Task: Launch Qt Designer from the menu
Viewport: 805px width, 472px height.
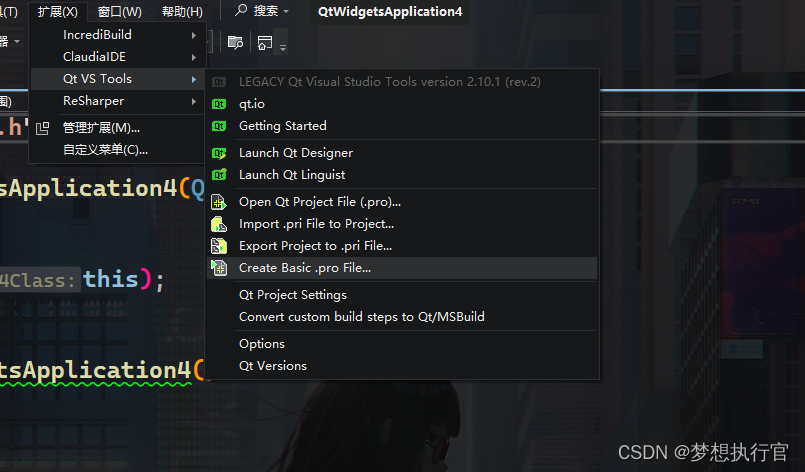Action: [x=401, y=153]
